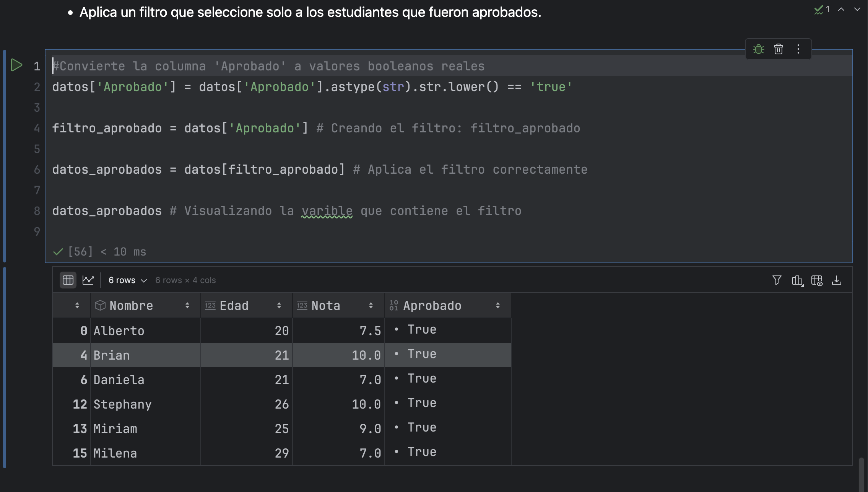Sort by the Aprobado column arrows

pos(498,305)
